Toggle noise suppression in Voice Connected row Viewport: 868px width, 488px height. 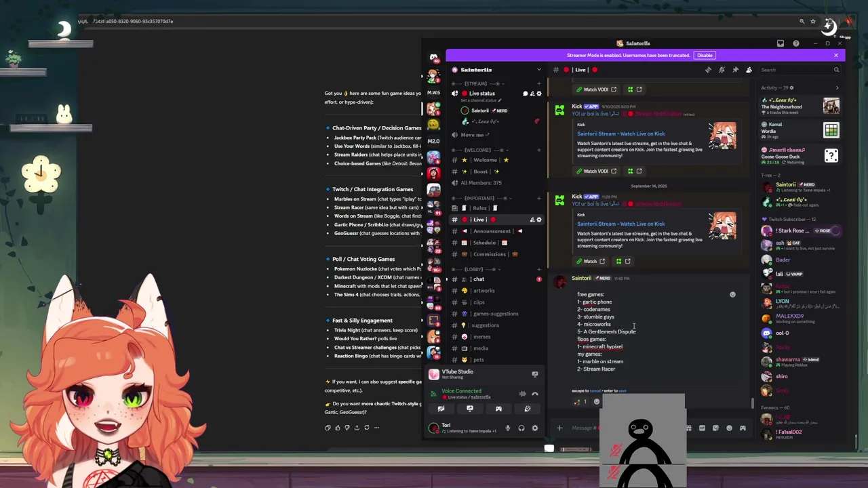tap(522, 394)
